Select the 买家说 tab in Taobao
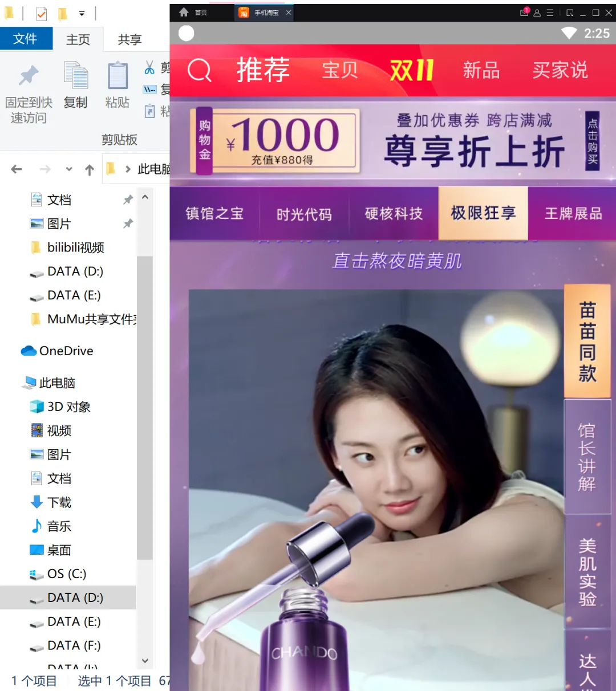This screenshot has height=691, width=616. [560, 70]
